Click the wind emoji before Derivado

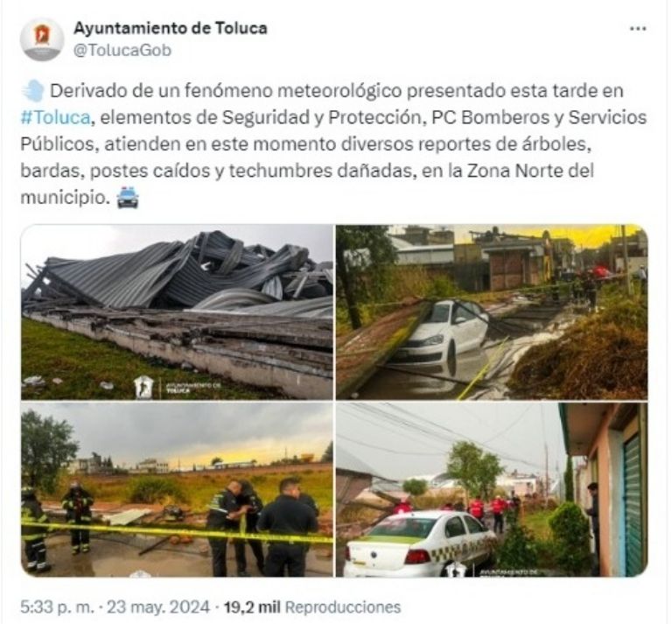tap(33, 90)
